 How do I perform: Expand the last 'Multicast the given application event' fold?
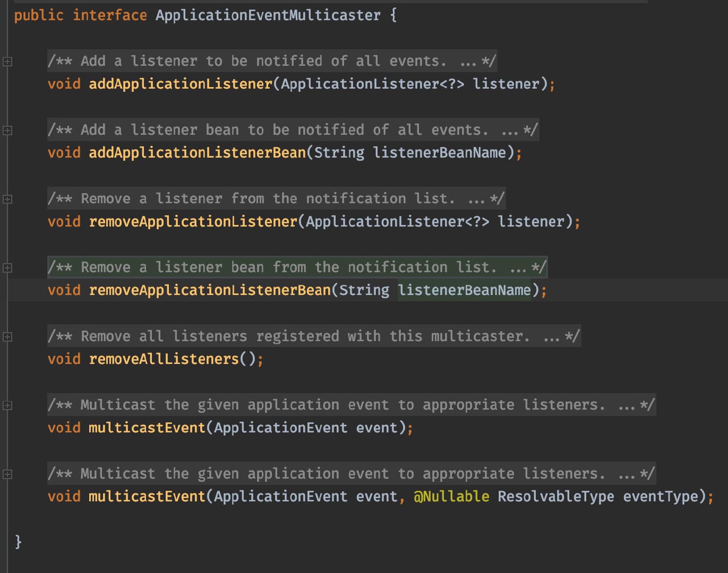pyautogui.click(x=7, y=474)
